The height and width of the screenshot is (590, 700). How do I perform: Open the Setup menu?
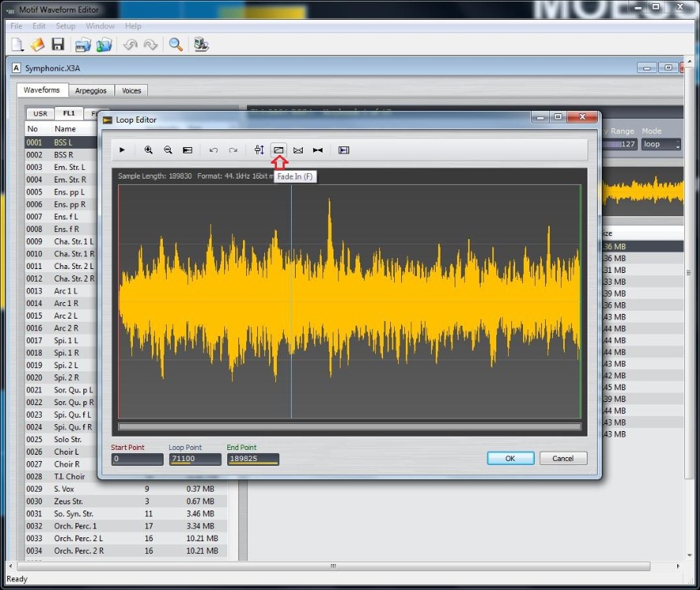coord(65,26)
